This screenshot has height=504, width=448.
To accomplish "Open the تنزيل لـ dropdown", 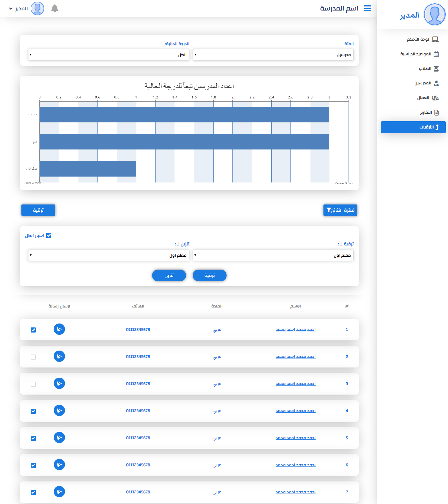I will [x=108, y=255].
